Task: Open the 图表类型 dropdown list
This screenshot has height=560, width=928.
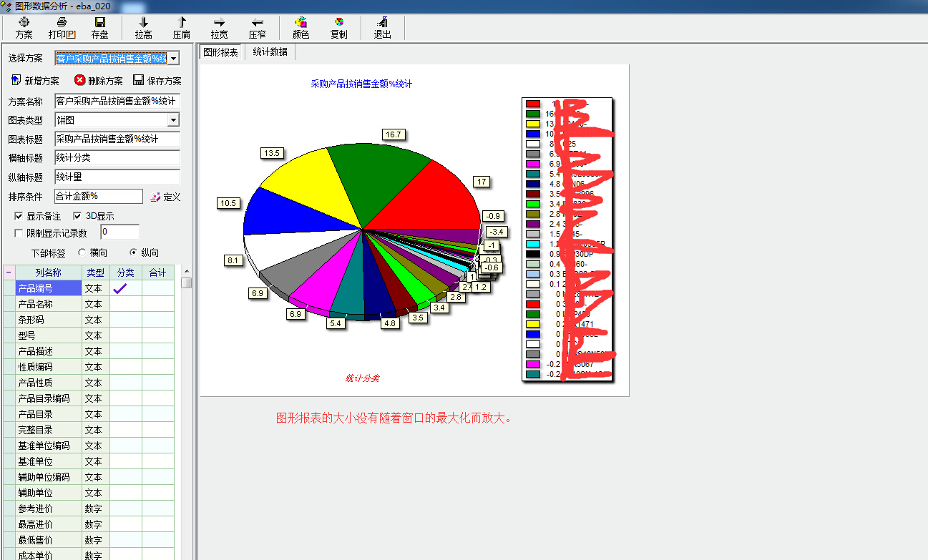Action: click(173, 120)
